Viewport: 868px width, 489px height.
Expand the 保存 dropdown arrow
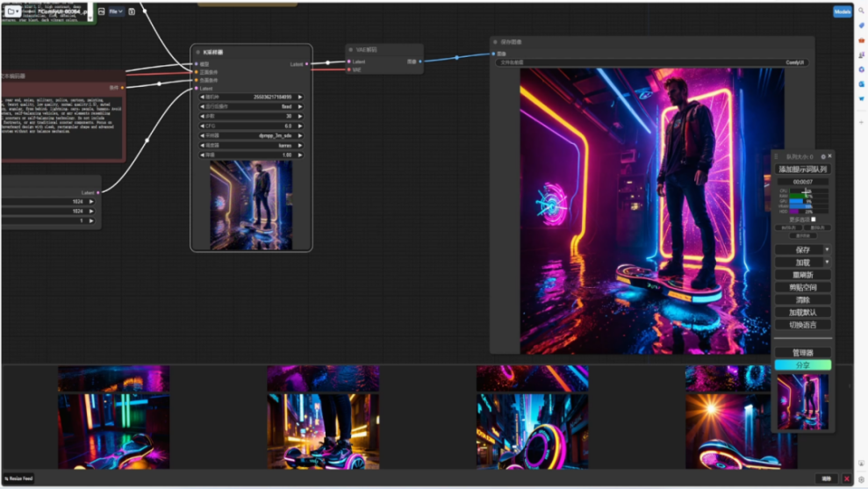tap(827, 249)
